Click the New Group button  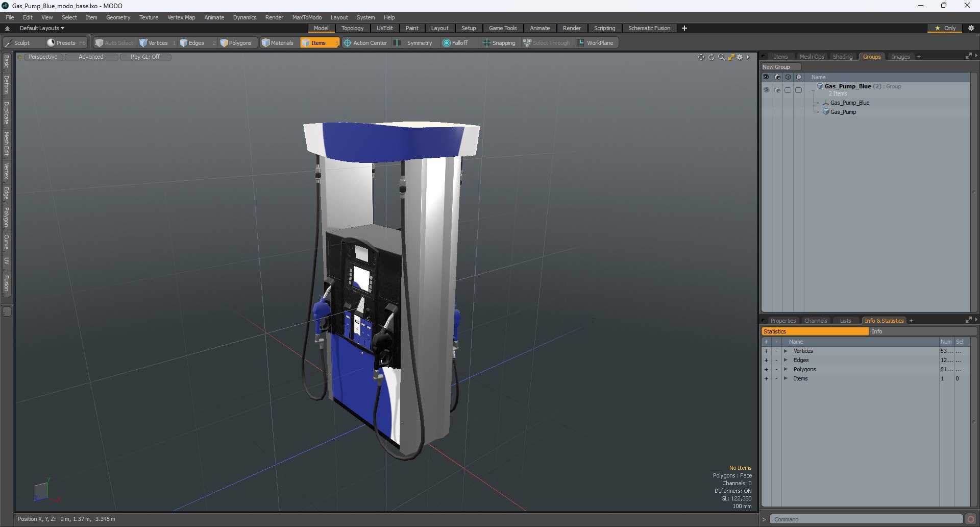coord(780,67)
